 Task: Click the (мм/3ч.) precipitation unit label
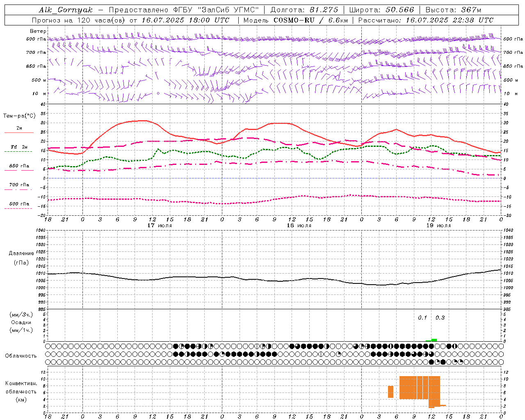(21, 315)
